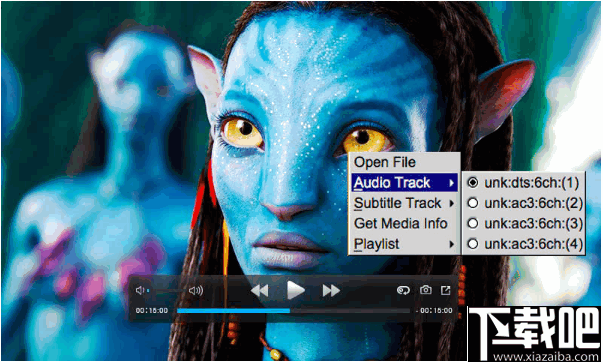The height and width of the screenshot is (362, 603).
Task: Click the Play button
Action: 295,290
